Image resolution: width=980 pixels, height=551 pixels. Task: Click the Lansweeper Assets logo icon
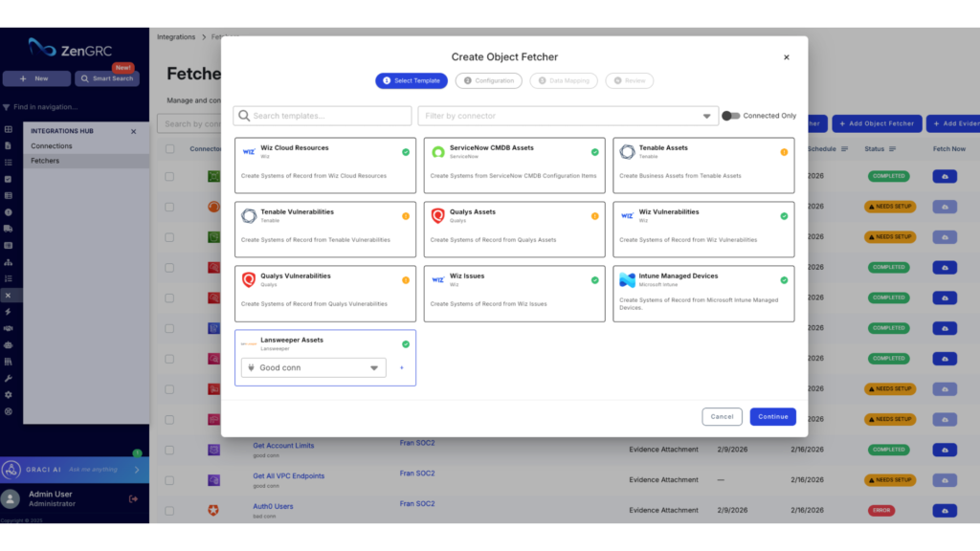click(249, 343)
